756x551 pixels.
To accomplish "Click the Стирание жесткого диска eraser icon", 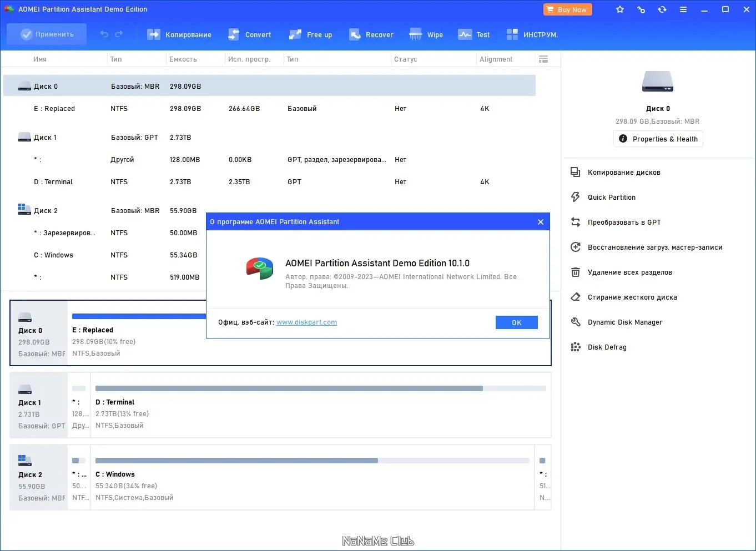I will pyautogui.click(x=576, y=297).
